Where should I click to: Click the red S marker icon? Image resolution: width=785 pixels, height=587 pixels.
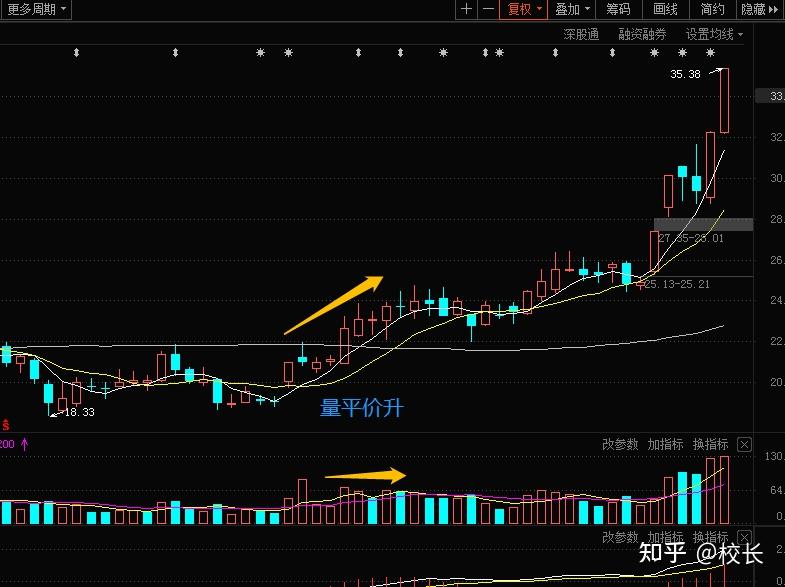pyautogui.click(x=5, y=425)
